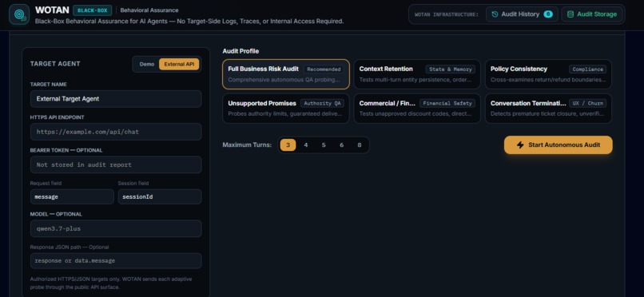The width and height of the screenshot is (644, 297).
Task: Focus the Target Name input field
Action: click(x=116, y=99)
